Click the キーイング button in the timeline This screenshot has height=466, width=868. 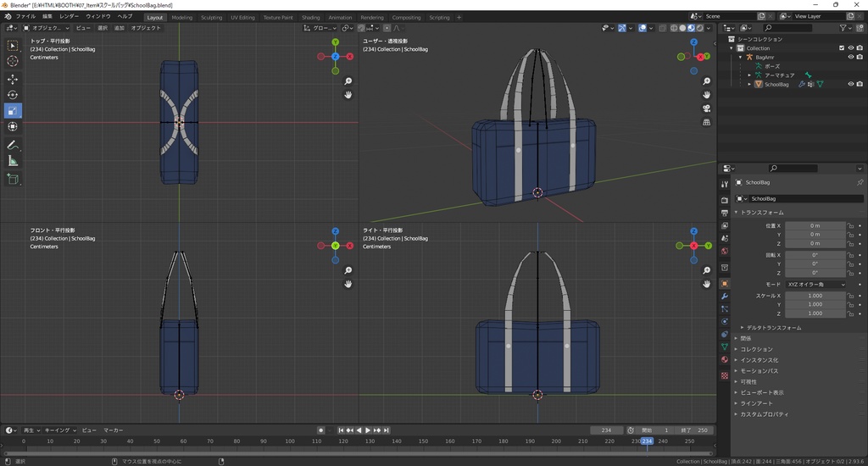(58, 430)
